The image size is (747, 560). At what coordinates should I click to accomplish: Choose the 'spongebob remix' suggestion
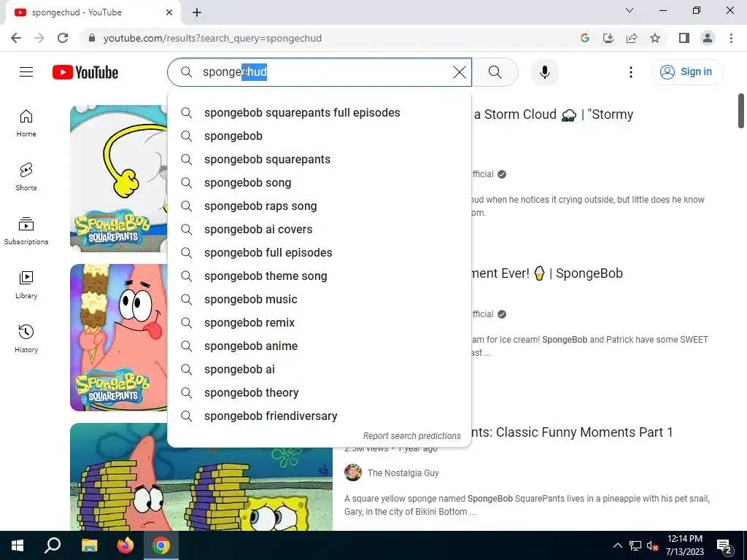320,323
